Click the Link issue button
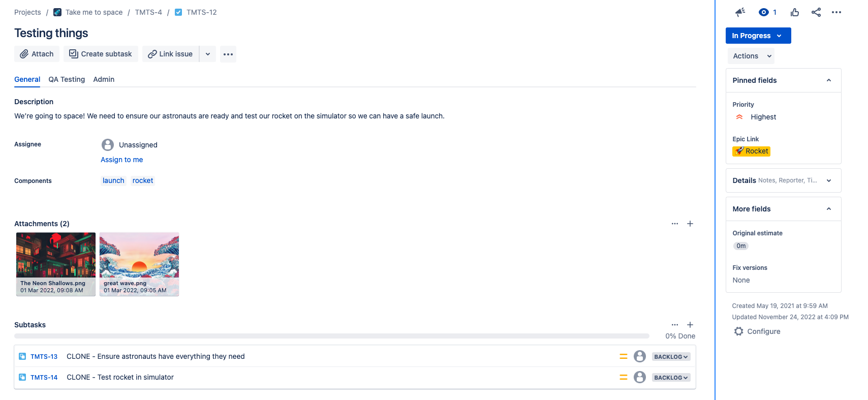Image resolution: width=868 pixels, height=400 pixels. 170,54
